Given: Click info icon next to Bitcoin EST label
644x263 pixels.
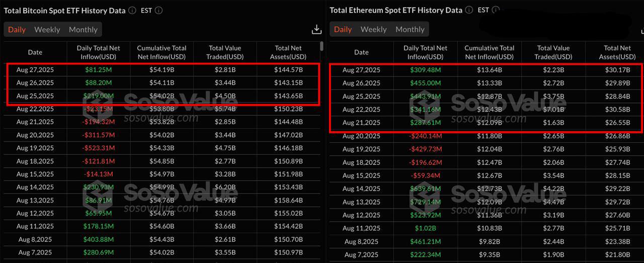Looking at the screenshot, I should tap(159, 10).
